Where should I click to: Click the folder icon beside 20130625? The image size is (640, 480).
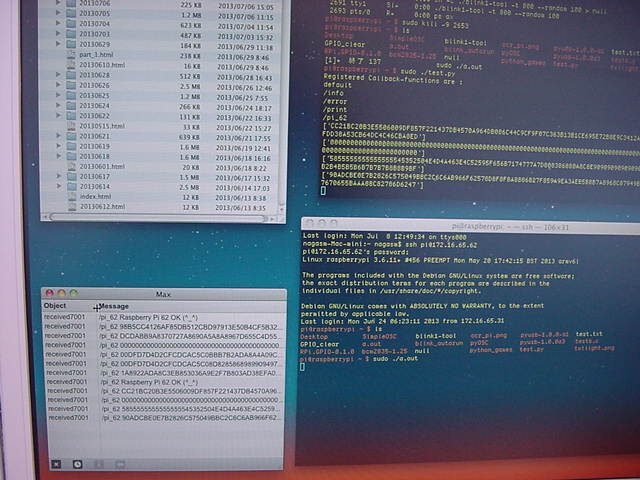[71, 95]
